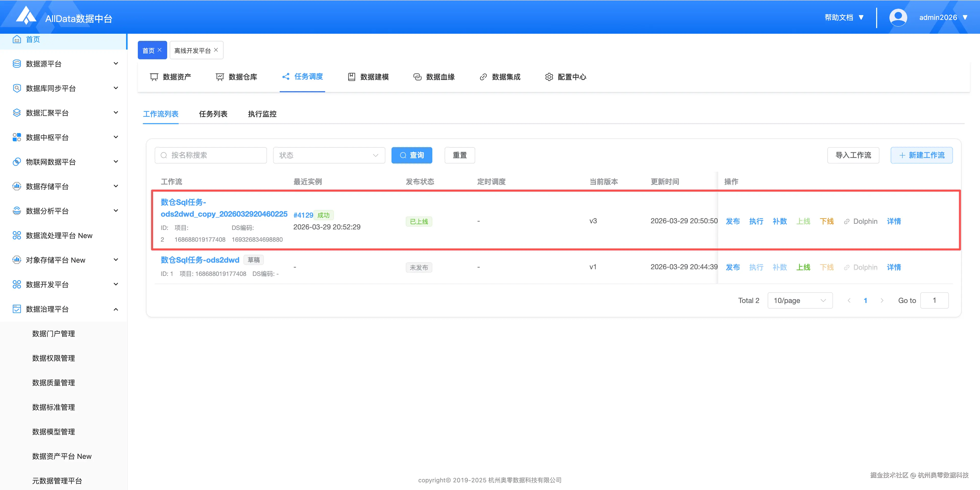Open 数仓Sql任务-ods2dwd workflow link
The height and width of the screenshot is (490, 980).
tap(200, 260)
